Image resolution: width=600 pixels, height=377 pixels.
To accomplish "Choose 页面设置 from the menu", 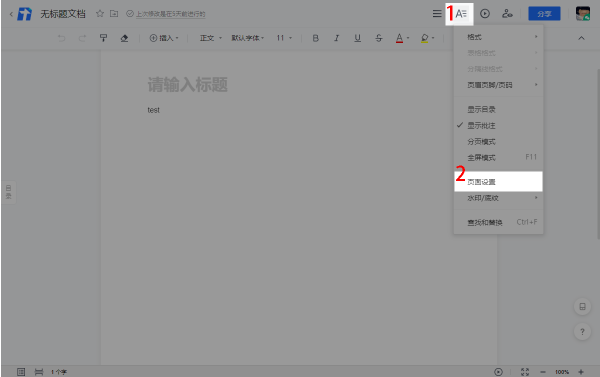I will (498, 182).
